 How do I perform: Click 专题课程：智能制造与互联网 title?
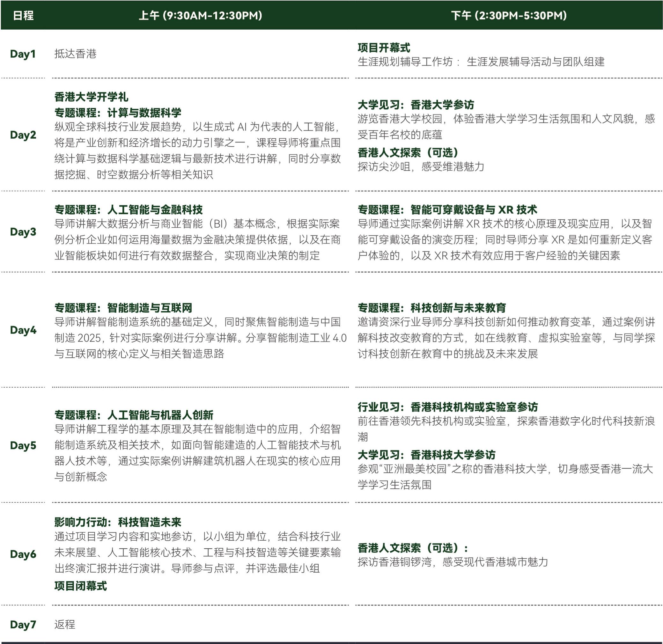(123, 308)
